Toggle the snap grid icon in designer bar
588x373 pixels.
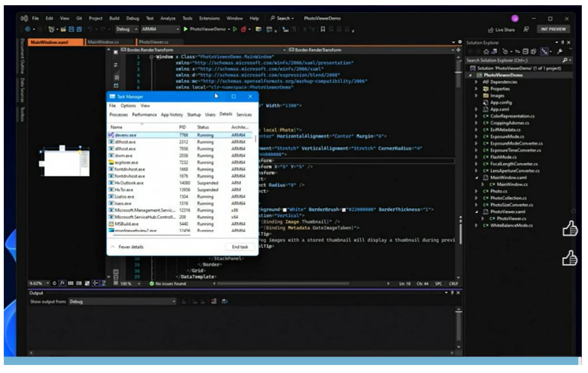pyautogui.click(x=78, y=283)
